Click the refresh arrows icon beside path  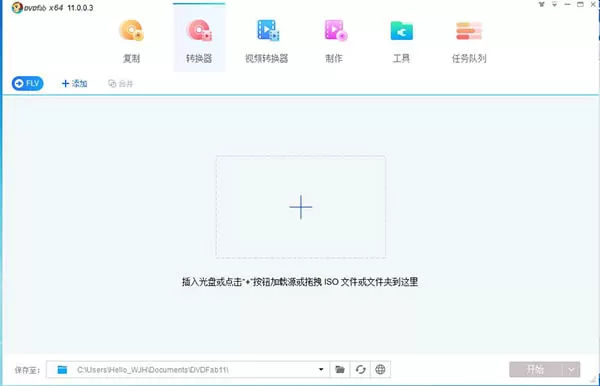click(x=360, y=370)
